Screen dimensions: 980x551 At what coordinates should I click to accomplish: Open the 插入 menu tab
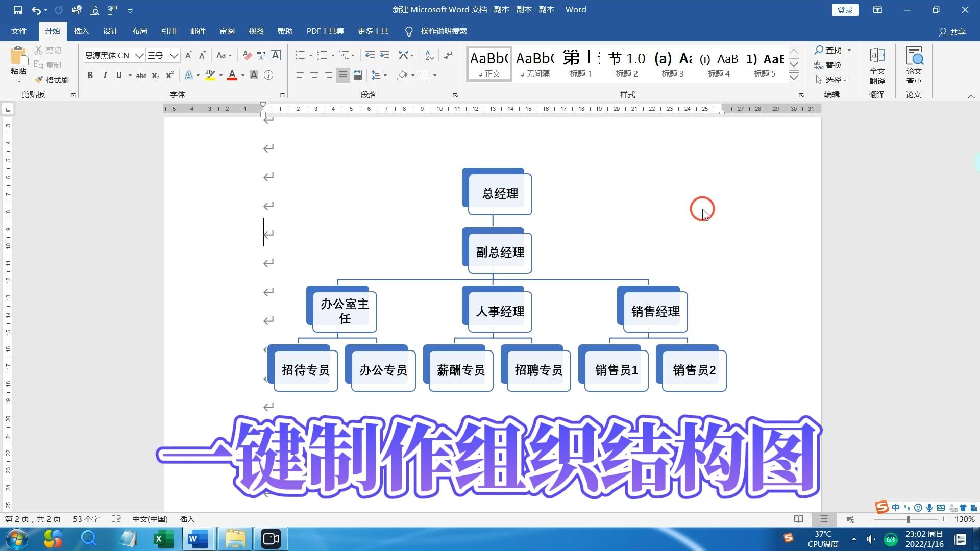tap(81, 31)
